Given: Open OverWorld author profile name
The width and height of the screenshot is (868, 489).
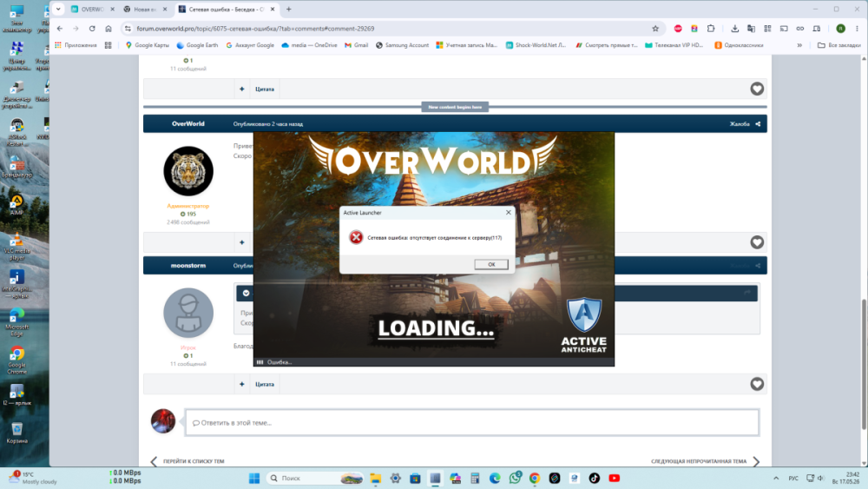Looking at the screenshot, I should [x=188, y=124].
